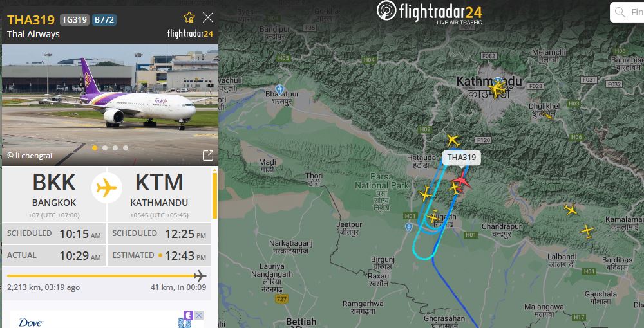The width and height of the screenshot is (644, 328).
Task: Open the aircraft photo in external view
Action: pos(208,156)
